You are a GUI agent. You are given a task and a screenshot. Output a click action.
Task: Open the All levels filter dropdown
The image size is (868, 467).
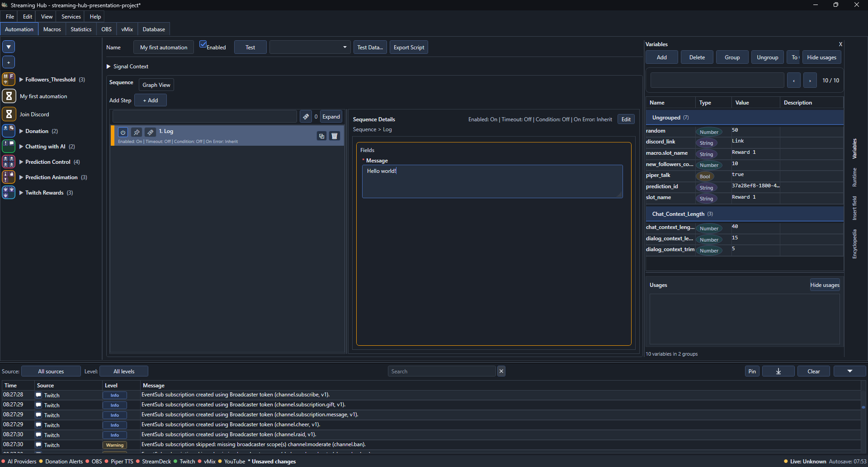(x=124, y=371)
